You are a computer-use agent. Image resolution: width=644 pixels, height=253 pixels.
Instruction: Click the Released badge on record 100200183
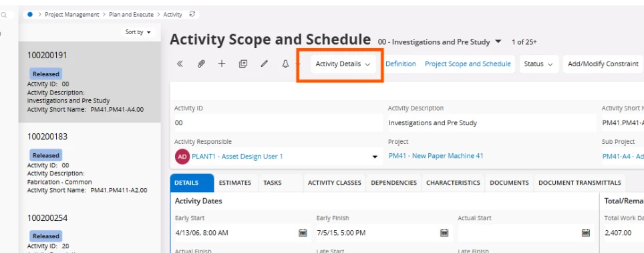coord(45,155)
